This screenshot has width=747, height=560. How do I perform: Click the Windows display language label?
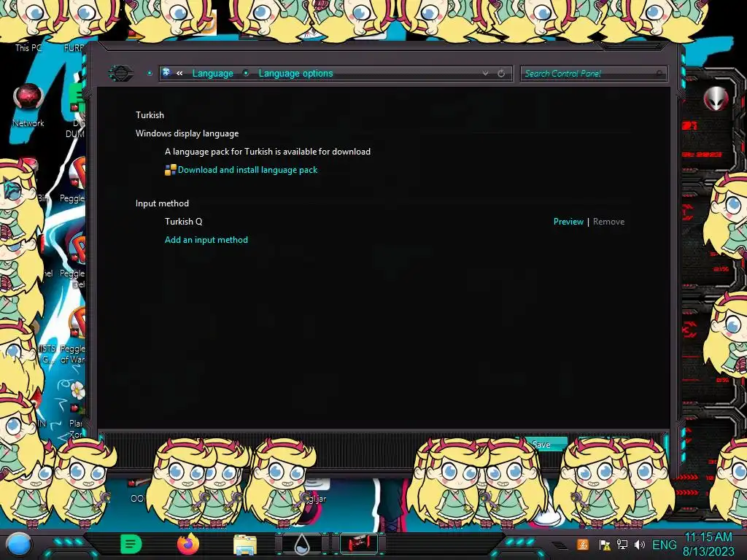click(x=187, y=133)
